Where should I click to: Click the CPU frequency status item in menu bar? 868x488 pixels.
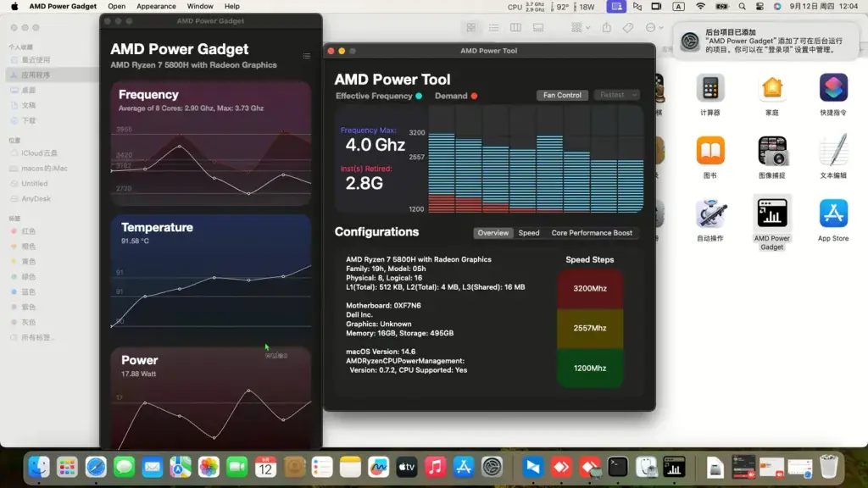(x=526, y=7)
